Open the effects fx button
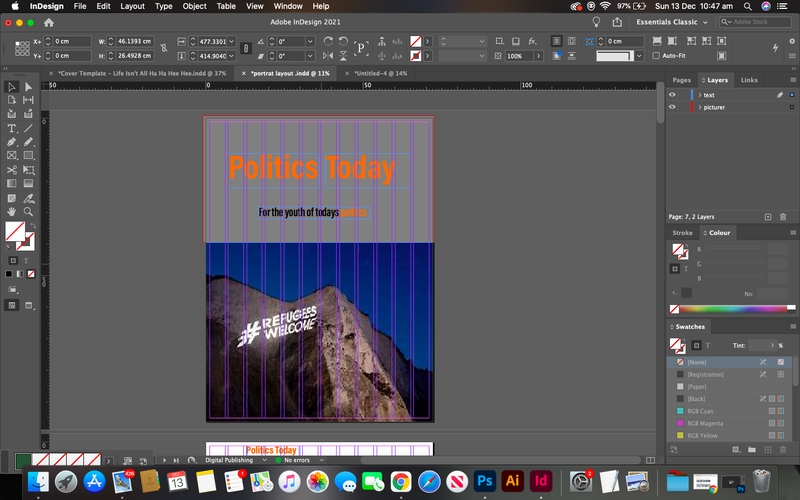The height and width of the screenshot is (500, 800). click(x=532, y=41)
